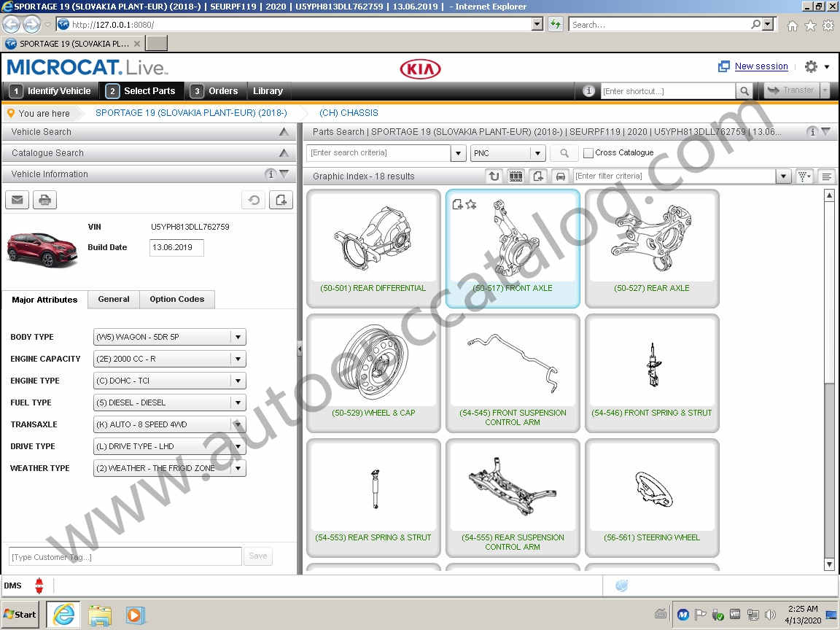The width and height of the screenshot is (840, 630).
Task: Open the filter funnel options
Action: (804, 176)
